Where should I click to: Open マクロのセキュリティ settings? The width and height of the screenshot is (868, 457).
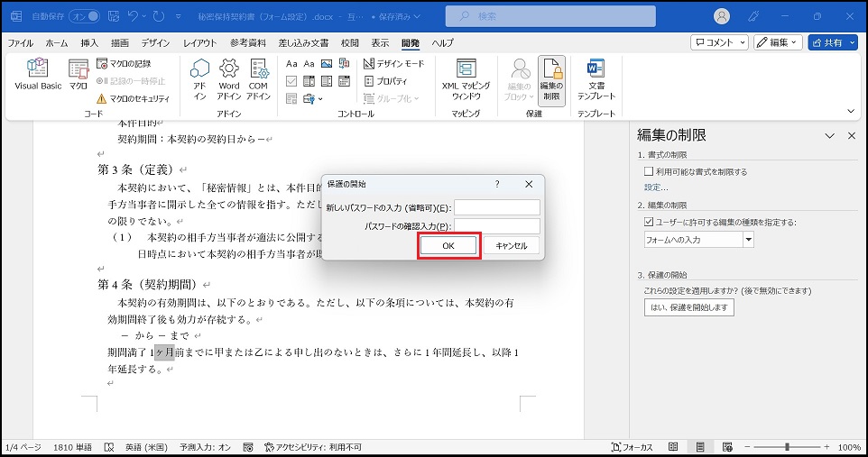[x=133, y=98]
